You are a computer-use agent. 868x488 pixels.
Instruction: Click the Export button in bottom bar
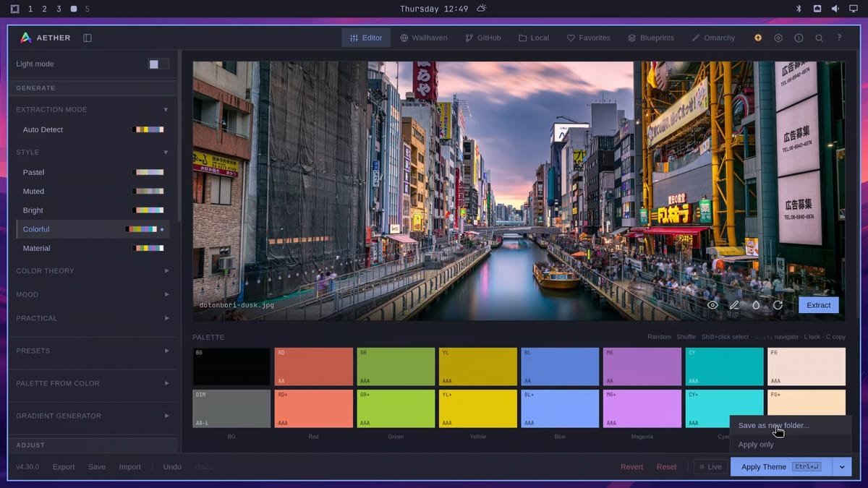[x=64, y=467]
